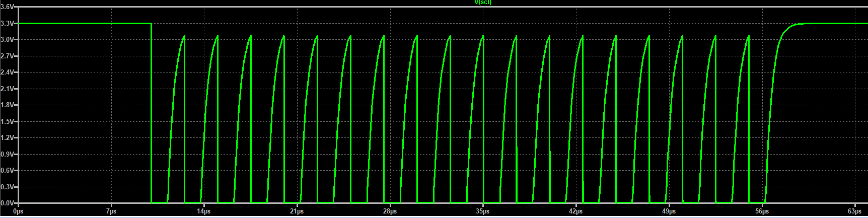The height and width of the screenshot is (218, 868).
Task: Click the 1.8V vertical axis label
Action: pyautogui.click(x=7, y=105)
